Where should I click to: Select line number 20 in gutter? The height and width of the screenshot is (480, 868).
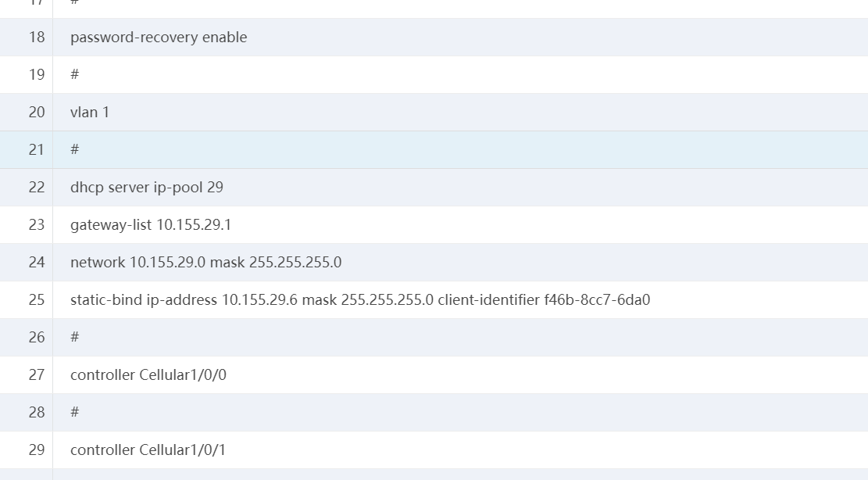pyautogui.click(x=37, y=113)
